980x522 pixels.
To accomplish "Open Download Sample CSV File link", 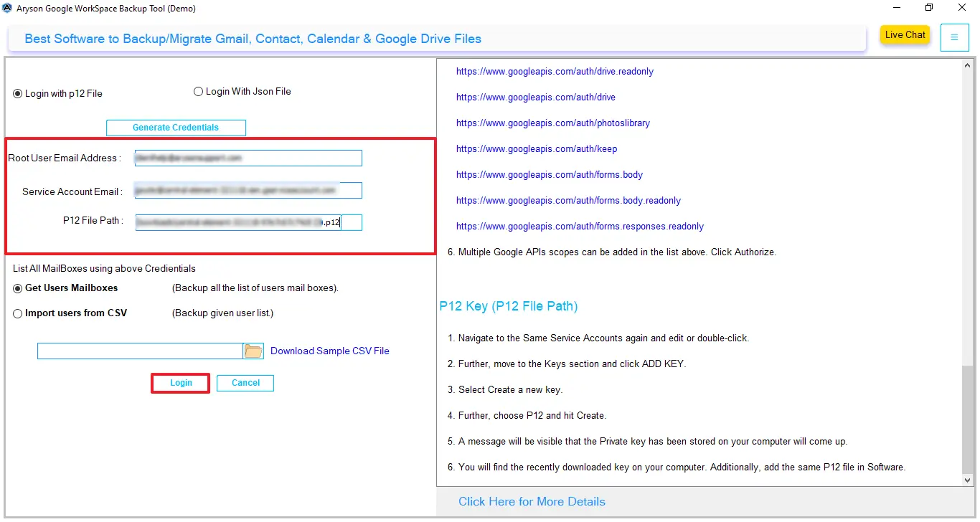I will (330, 351).
